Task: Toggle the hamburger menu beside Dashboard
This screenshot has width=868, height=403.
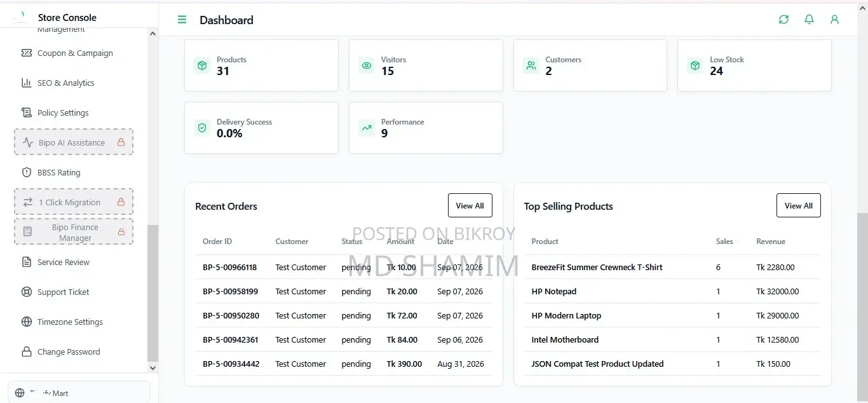Action: click(x=182, y=20)
